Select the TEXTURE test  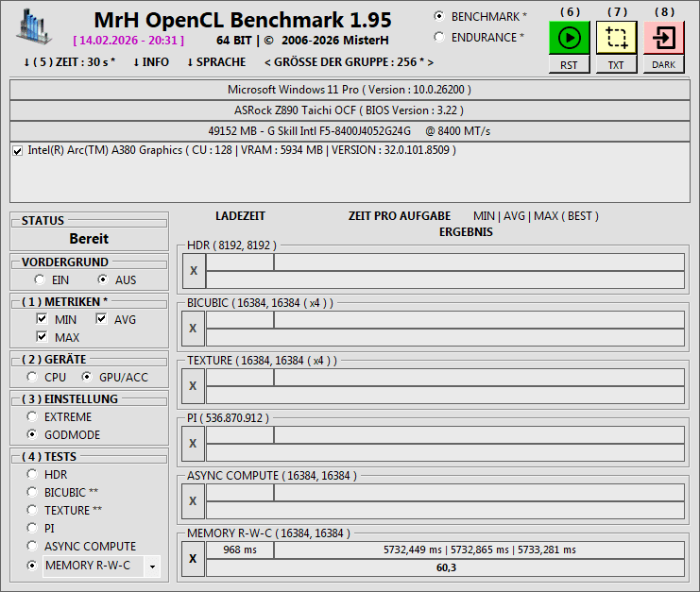pos(32,510)
